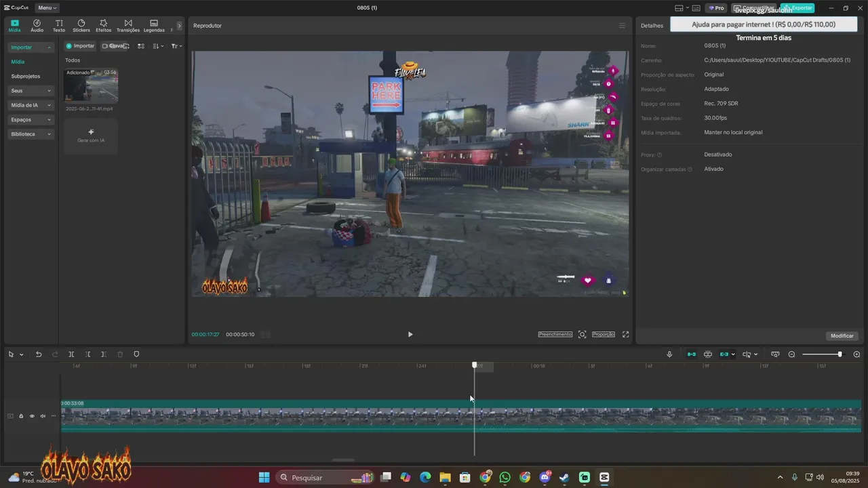
Task: Select Subprojetos in the sidebar
Action: 26,77
